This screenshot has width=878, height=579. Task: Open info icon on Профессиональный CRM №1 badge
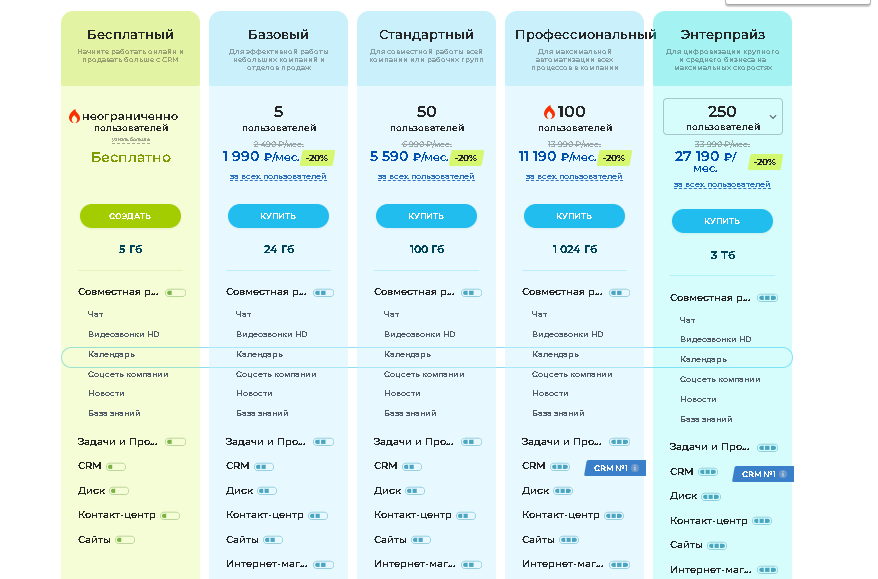(635, 468)
